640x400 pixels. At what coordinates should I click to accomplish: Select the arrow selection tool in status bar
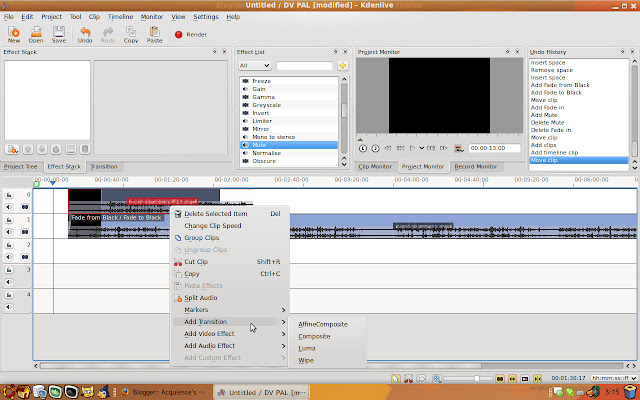(396, 379)
